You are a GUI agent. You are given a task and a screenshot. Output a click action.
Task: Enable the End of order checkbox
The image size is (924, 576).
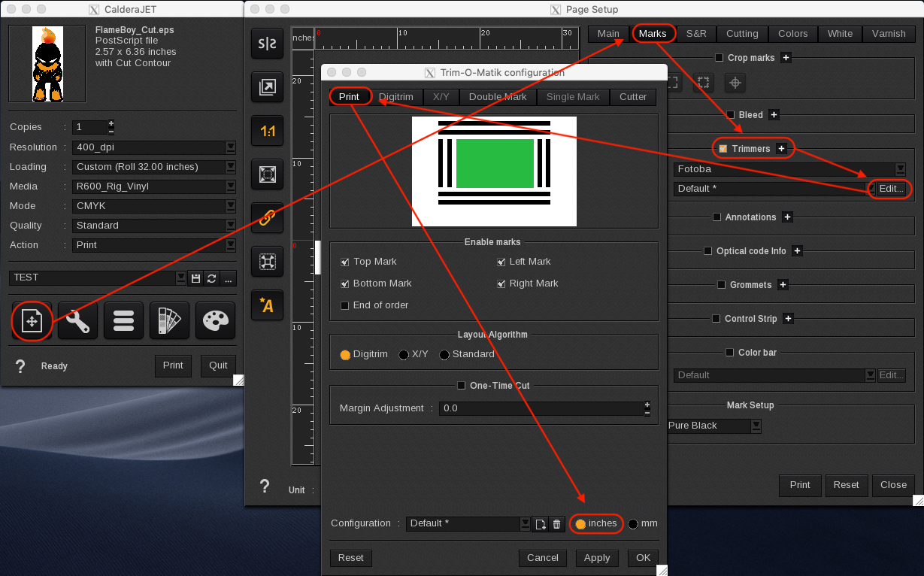tap(345, 305)
